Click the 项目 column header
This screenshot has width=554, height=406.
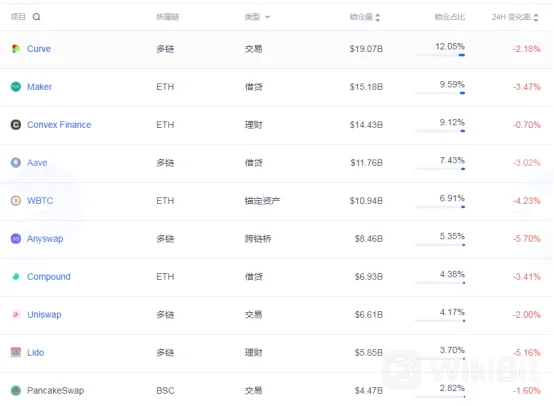coord(18,17)
